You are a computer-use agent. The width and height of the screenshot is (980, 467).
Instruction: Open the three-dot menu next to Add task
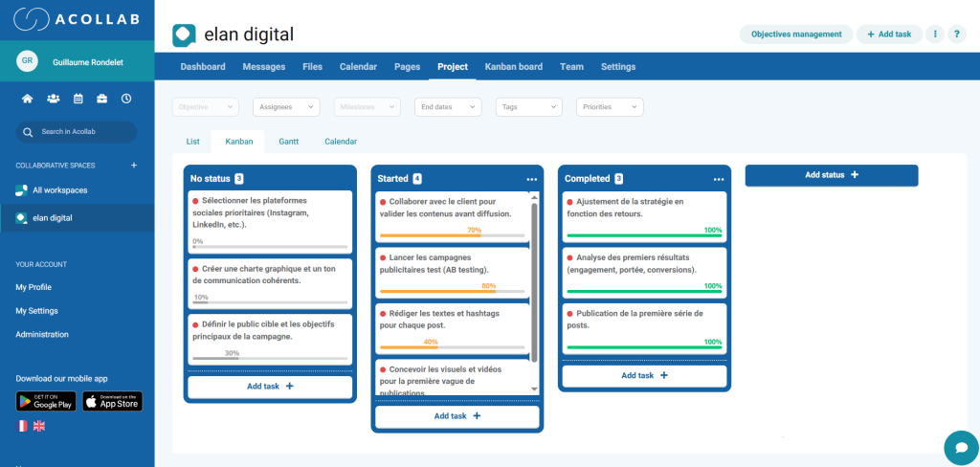[x=935, y=34]
